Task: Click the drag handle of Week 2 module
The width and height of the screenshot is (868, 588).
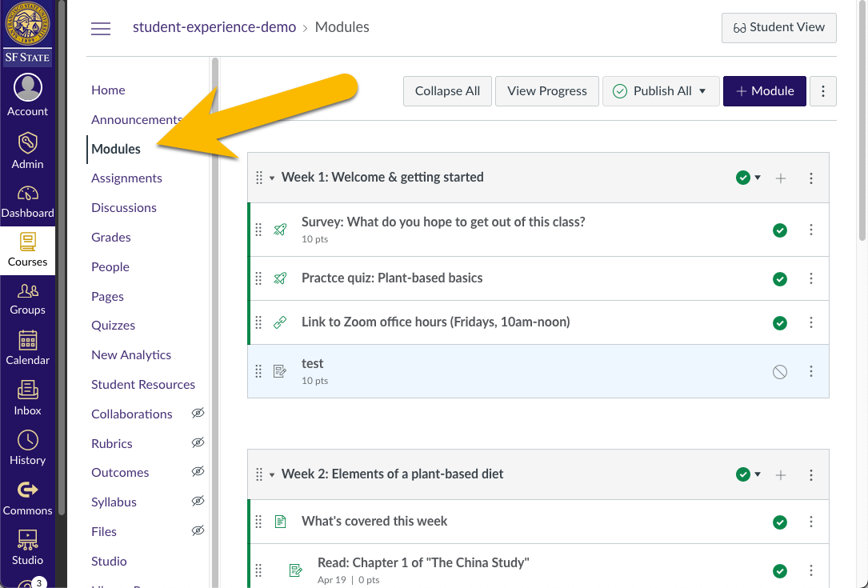Action: pyautogui.click(x=259, y=474)
